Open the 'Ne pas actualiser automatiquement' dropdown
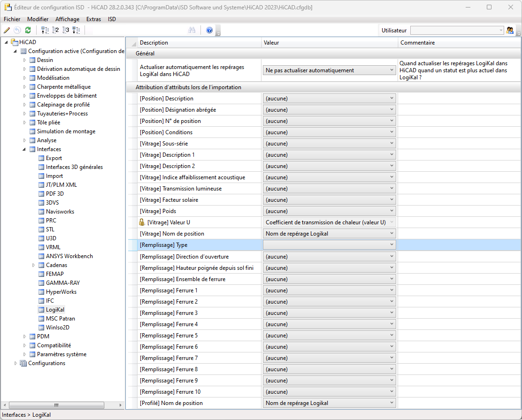The image size is (522, 420). coord(329,70)
